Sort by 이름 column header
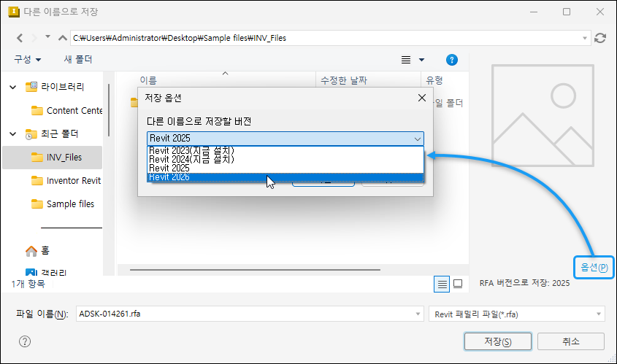617x364 pixels. (148, 80)
